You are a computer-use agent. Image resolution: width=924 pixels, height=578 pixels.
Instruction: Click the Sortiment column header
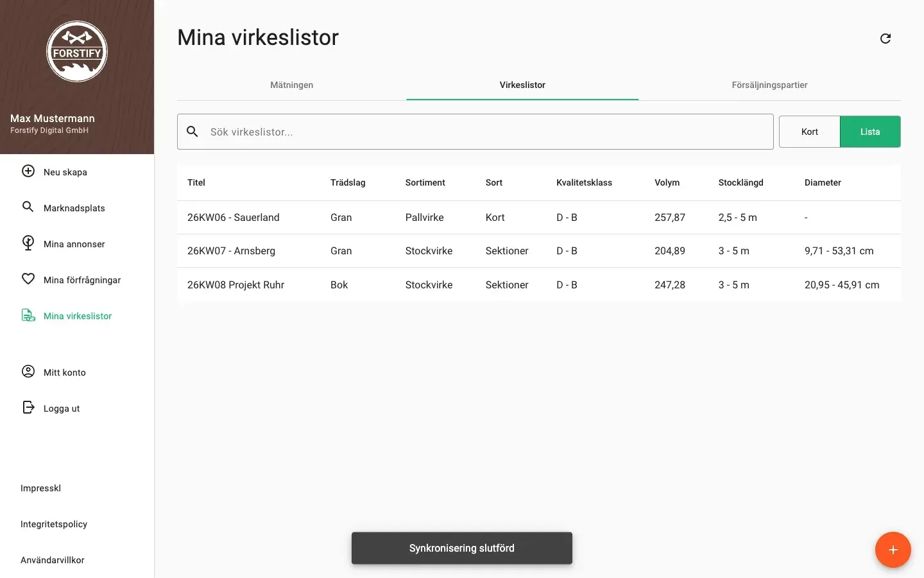tap(425, 182)
